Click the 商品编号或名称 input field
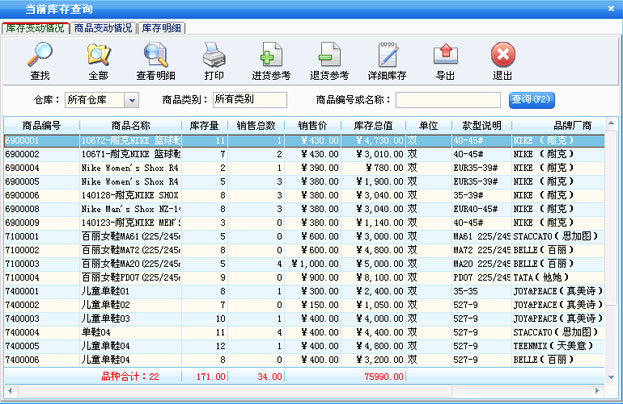The width and height of the screenshot is (623, 404). pos(447,100)
